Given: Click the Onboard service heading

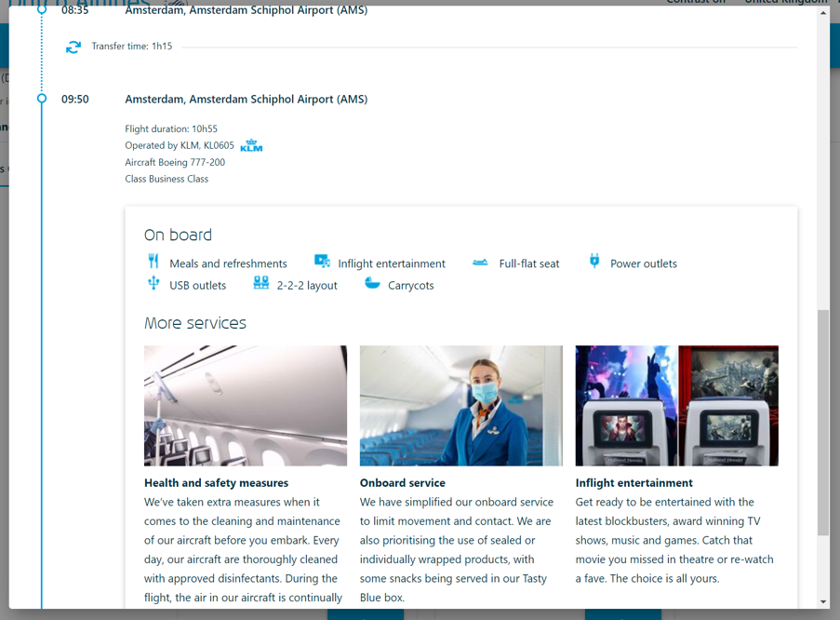Looking at the screenshot, I should point(402,483).
